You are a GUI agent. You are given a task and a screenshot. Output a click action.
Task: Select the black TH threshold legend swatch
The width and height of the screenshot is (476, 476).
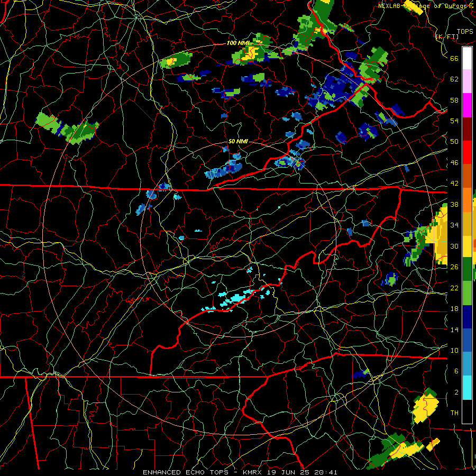point(467,411)
